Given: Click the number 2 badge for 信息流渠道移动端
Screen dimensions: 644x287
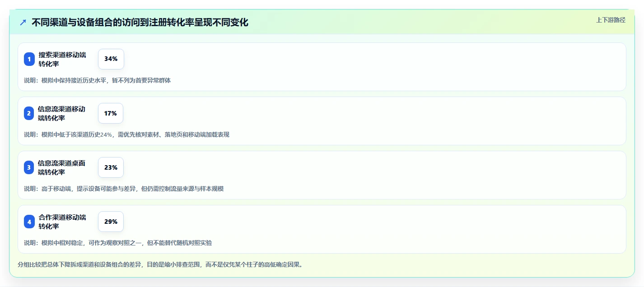Looking at the screenshot, I should coord(29,113).
